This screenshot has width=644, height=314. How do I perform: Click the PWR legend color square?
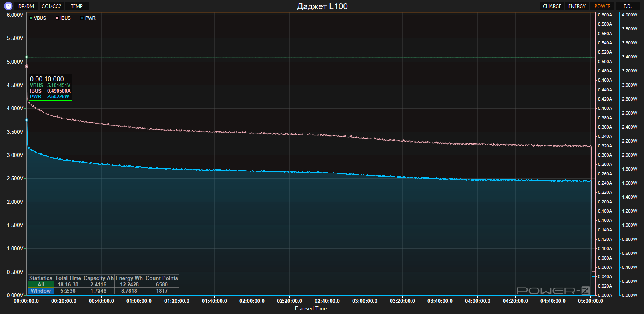tap(82, 18)
